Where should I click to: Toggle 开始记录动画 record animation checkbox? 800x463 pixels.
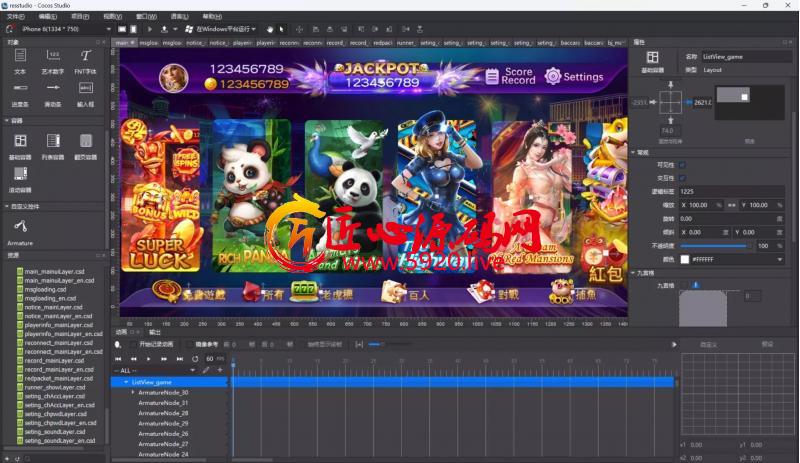pos(133,345)
